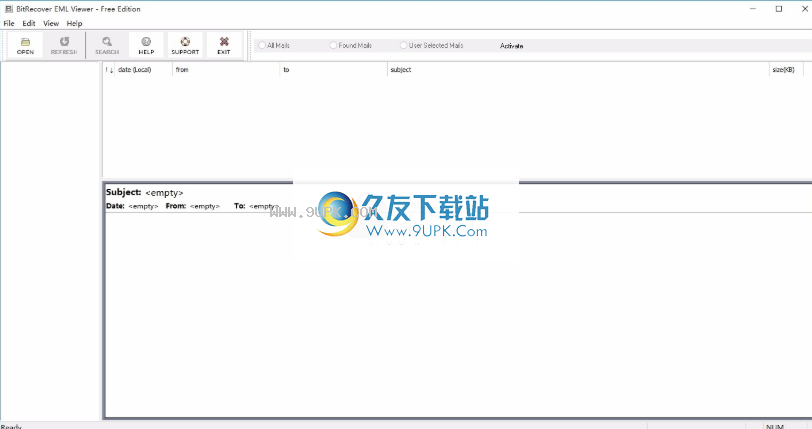Maximize the EML Viewer window
The image size is (812, 429).
[x=778, y=9]
